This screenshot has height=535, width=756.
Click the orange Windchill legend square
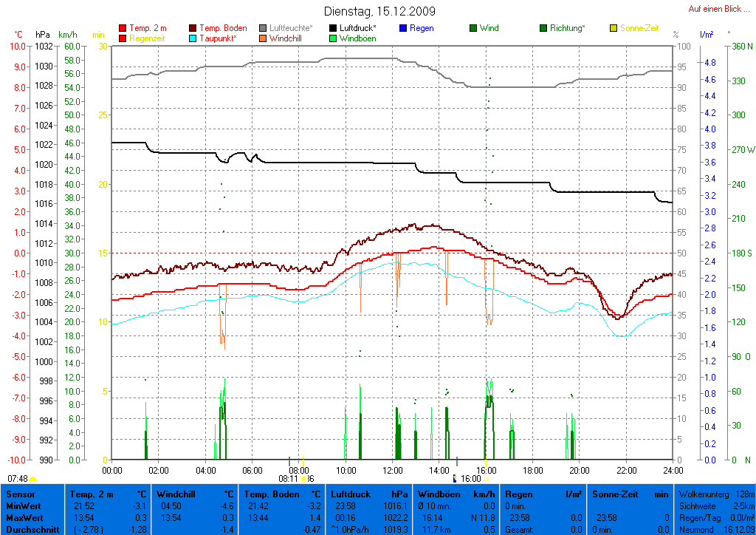264,38
